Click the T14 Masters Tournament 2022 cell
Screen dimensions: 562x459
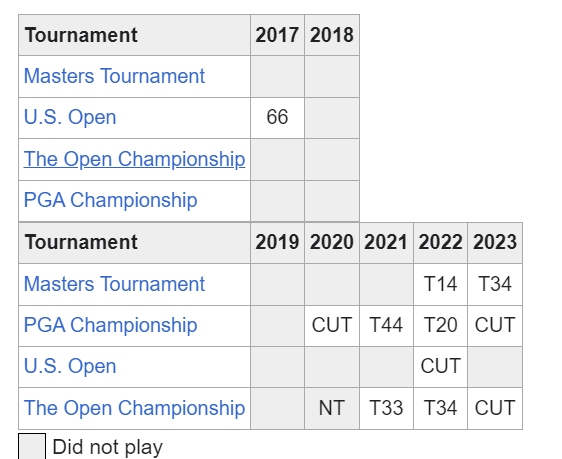pyautogui.click(x=440, y=285)
